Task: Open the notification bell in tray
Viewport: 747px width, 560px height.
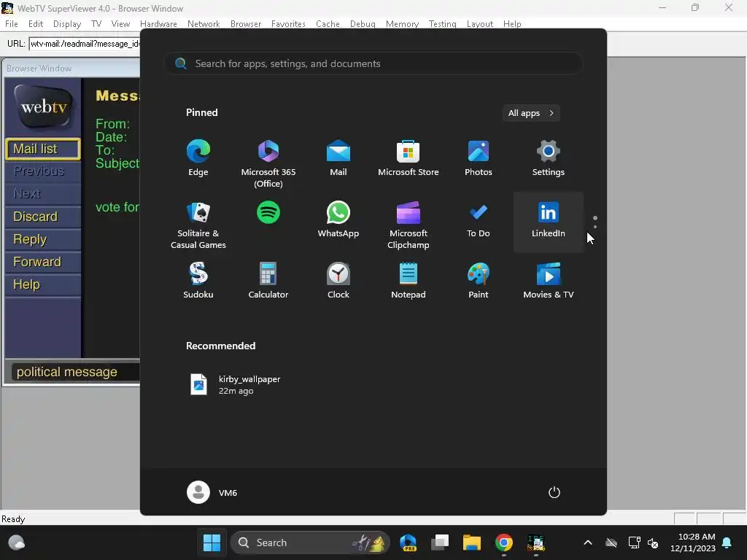Action: tap(727, 542)
